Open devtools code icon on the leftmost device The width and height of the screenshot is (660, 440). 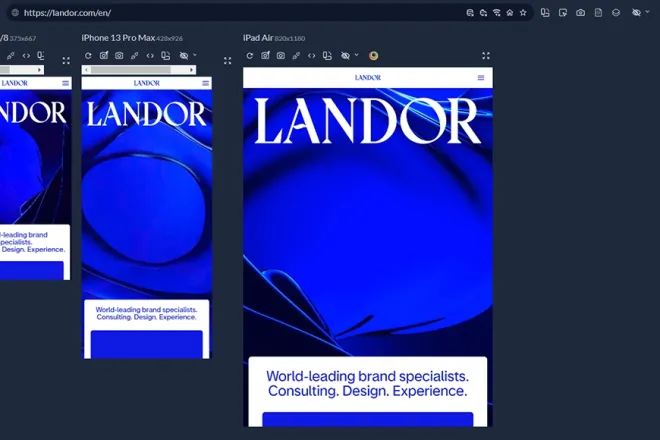(x=26, y=56)
